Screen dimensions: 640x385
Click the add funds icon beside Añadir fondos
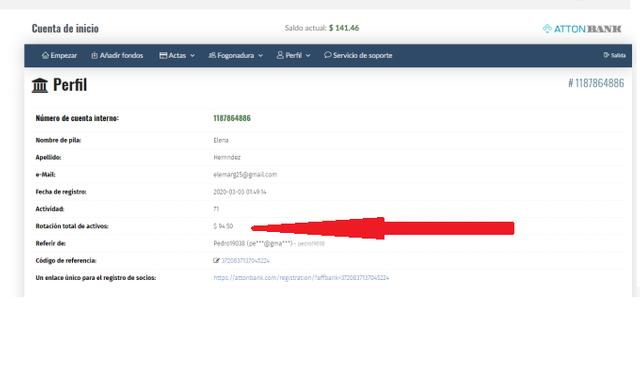point(94,55)
